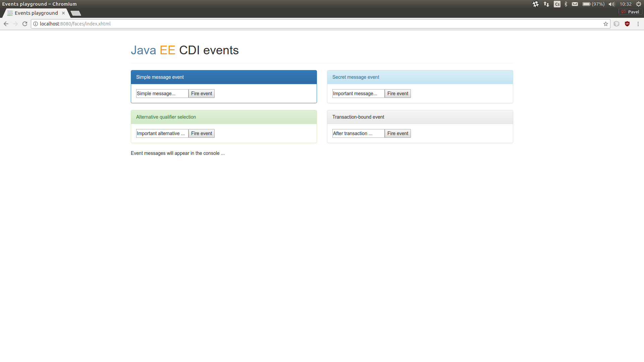Fire event for Secret message
Screen dimensions: 644x362
point(398,94)
